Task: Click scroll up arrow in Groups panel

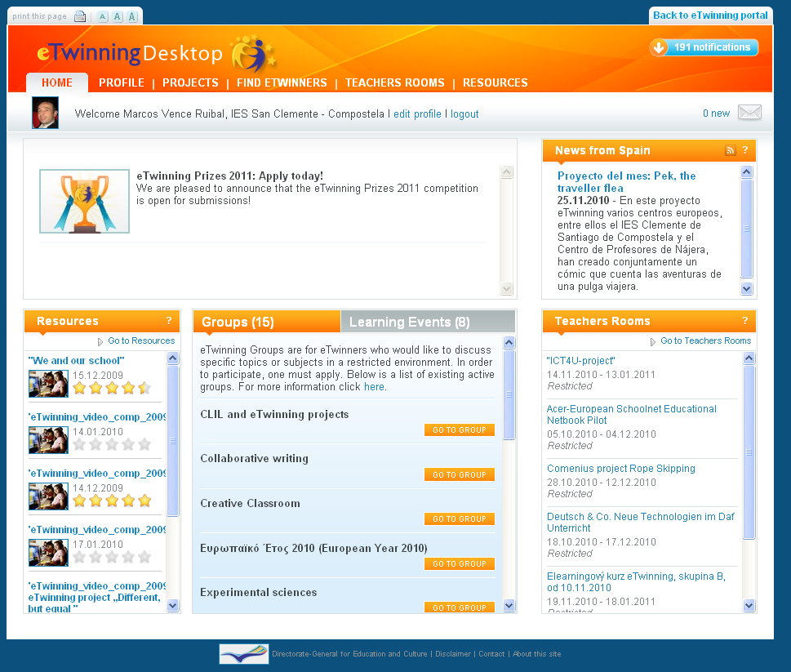Action: point(509,343)
